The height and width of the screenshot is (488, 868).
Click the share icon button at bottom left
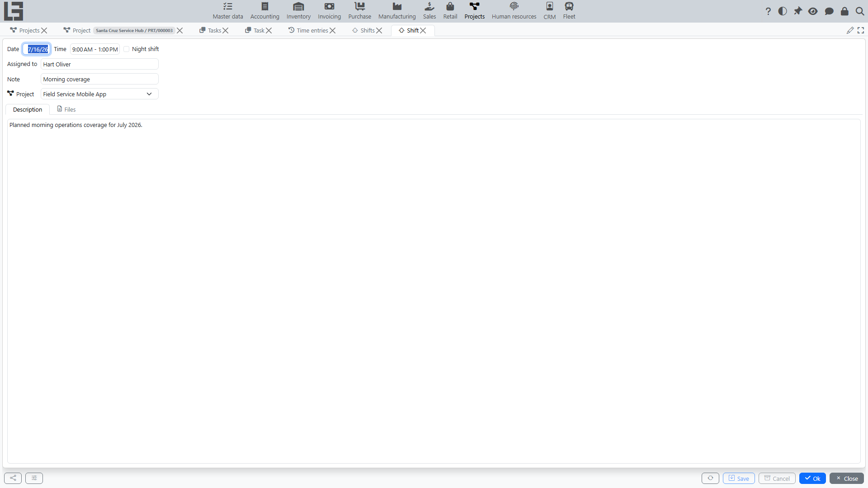pos(13,478)
